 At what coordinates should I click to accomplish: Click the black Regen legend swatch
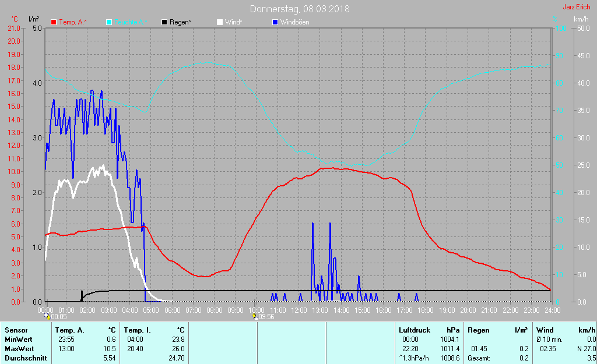164,22
